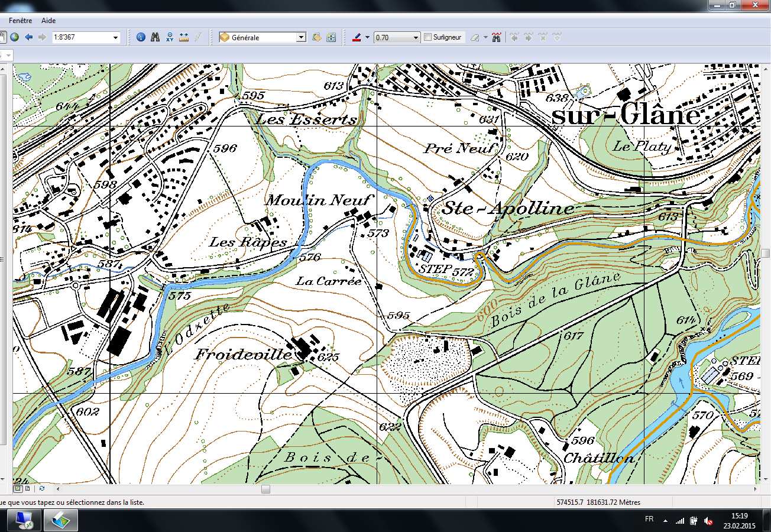
Task: Restore down the application window
Action: [x=732, y=5]
